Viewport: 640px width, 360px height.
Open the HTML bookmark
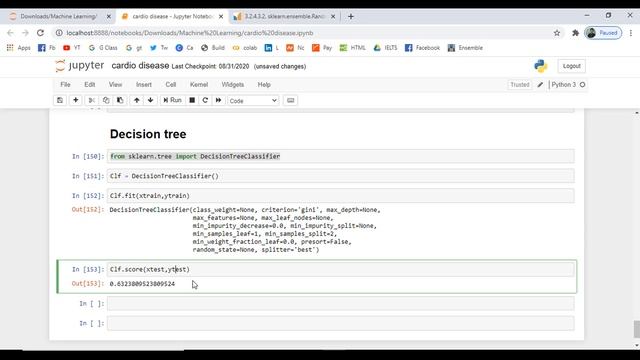[353, 48]
